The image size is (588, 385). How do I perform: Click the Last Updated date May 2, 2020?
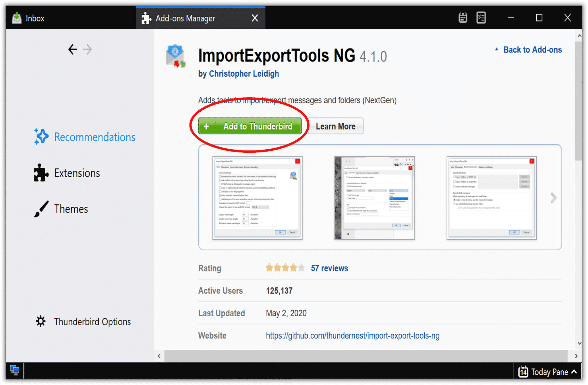(286, 313)
